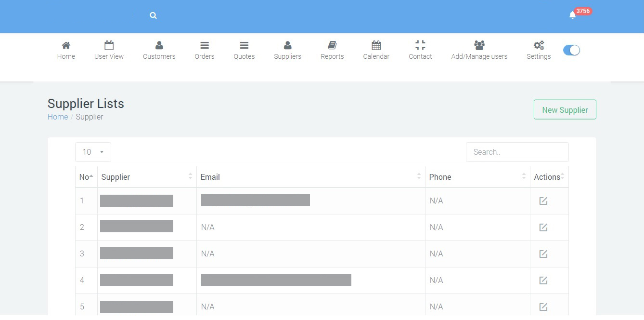Open Settings gears icon

[539, 45]
